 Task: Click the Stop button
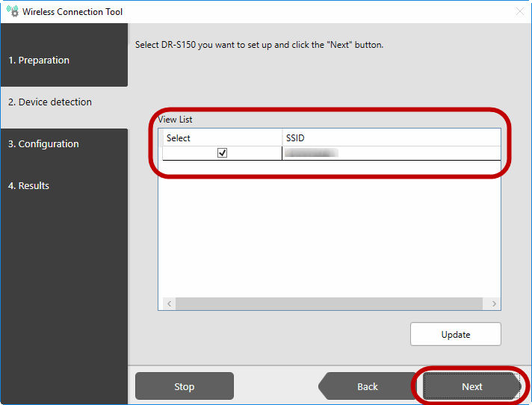pos(184,386)
